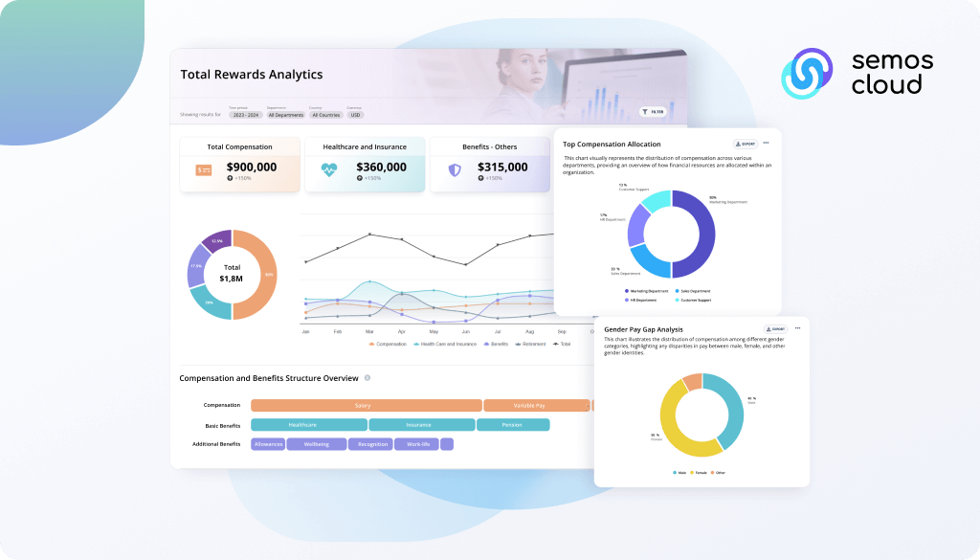This screenshot has height=560, width=980.
Task: Export the Gender Pay Gap Analysis chart
Action: tap(775, 328)
